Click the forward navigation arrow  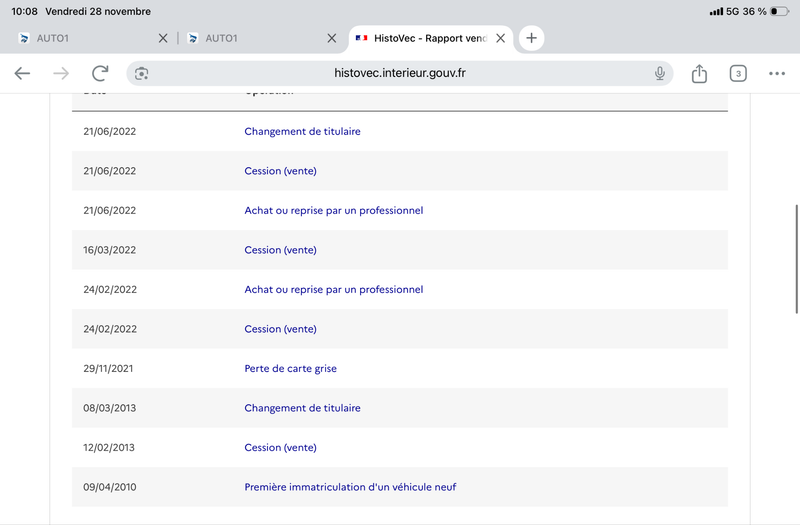[61, 73]
